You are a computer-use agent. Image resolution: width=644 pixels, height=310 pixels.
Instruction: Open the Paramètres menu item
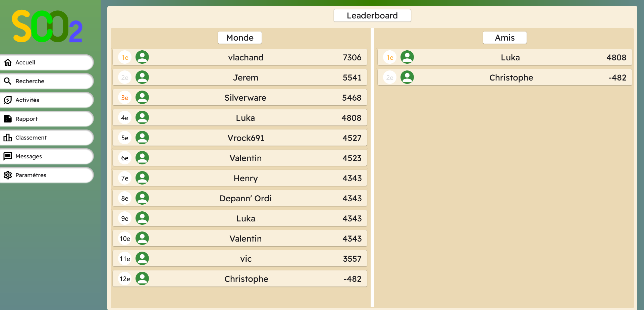tap(47, 175)
